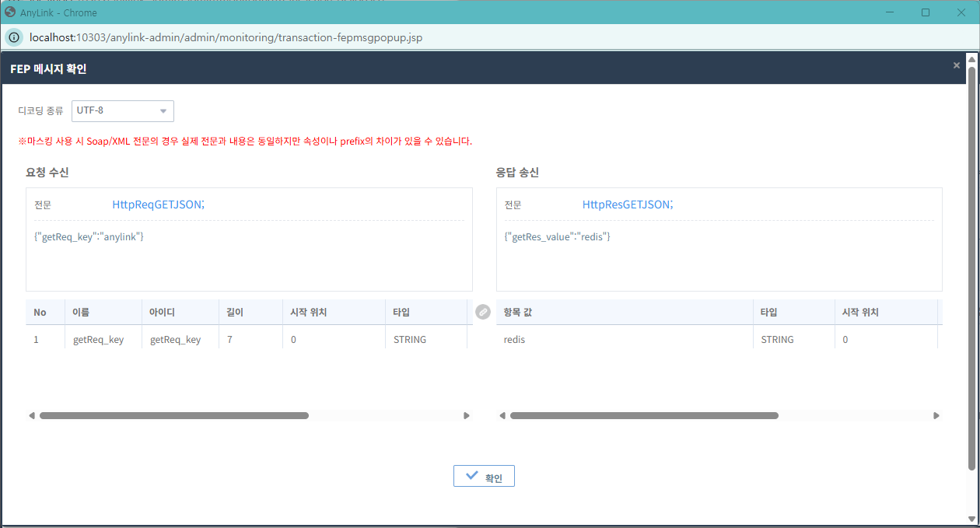Click the address bar URL field

[x=226, y=37]
